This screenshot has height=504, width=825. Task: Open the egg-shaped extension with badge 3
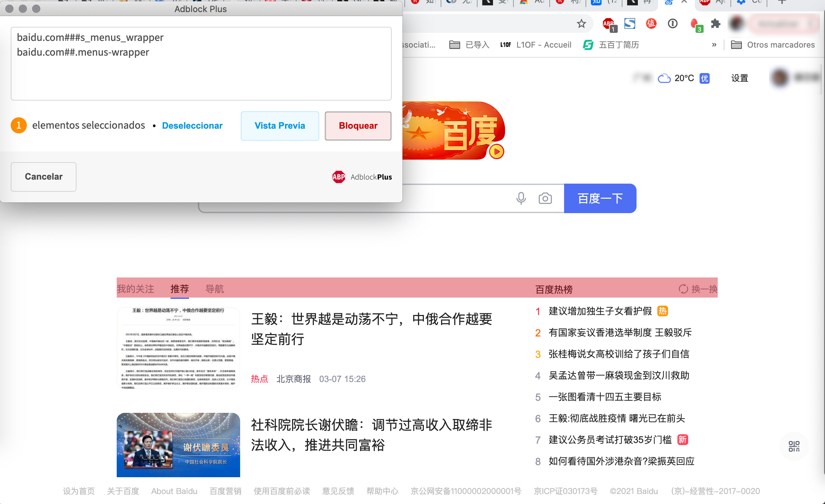(694, 23)
